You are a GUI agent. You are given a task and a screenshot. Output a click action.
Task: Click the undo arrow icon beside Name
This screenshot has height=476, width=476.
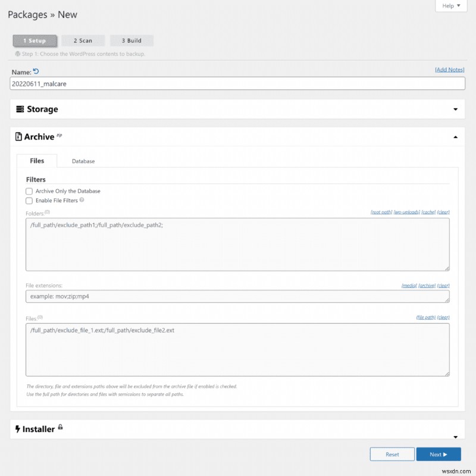pyautogui.click(x=35, y=70)
